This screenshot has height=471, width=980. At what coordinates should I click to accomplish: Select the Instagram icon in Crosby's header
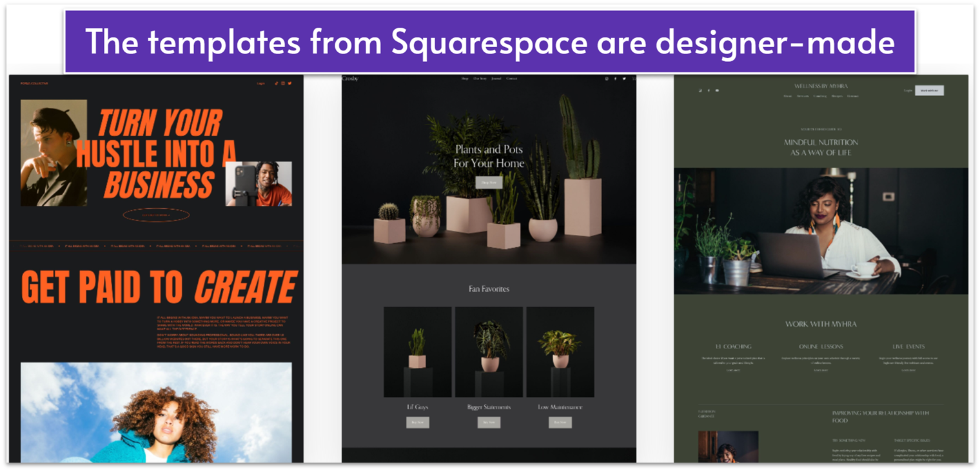coord(607,79)
